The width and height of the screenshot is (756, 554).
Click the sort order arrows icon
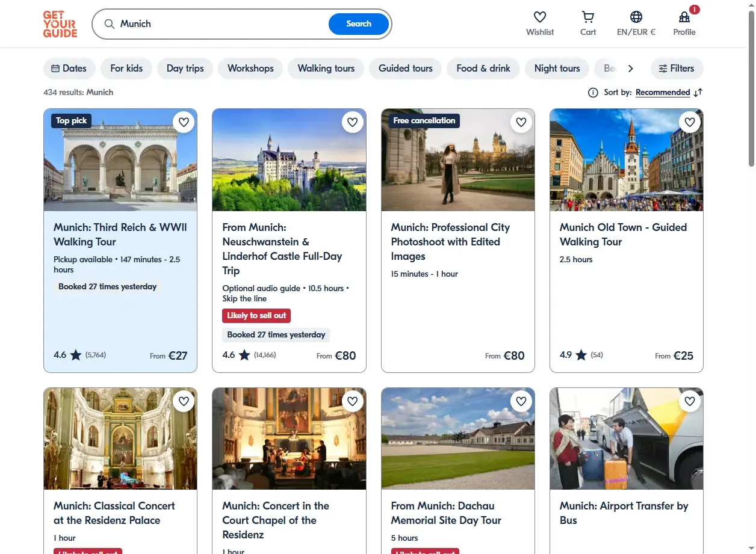698,93
